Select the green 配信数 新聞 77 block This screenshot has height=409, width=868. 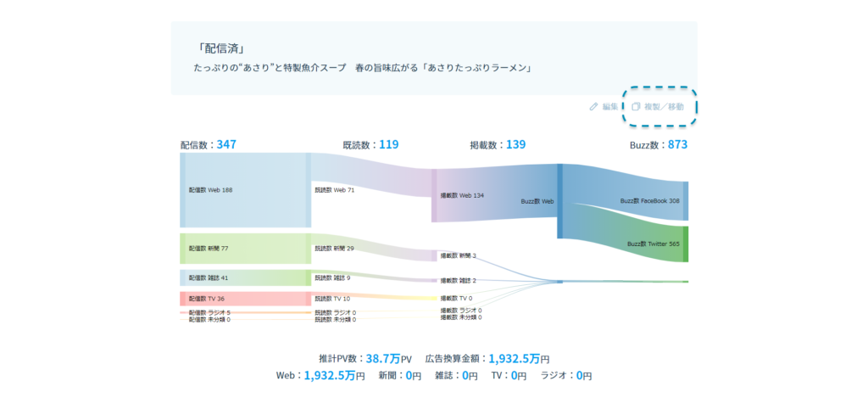(244, 248)
